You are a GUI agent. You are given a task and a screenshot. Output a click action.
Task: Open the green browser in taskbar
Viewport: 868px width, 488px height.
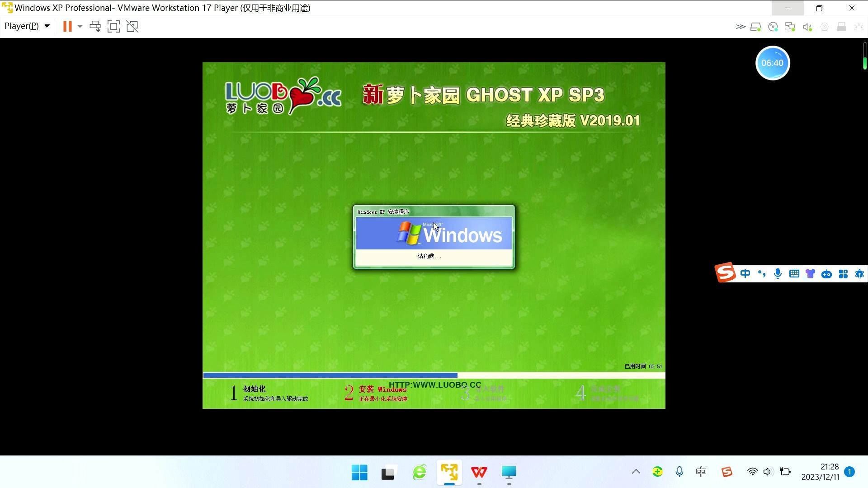[420, 473]
